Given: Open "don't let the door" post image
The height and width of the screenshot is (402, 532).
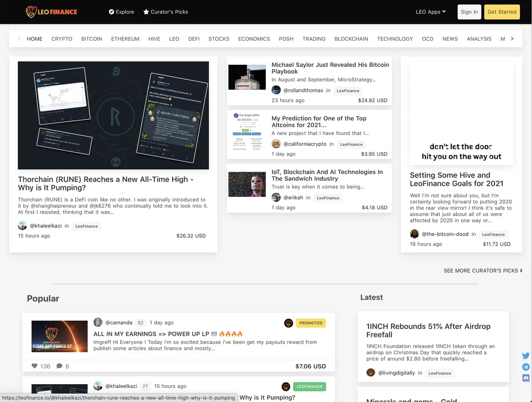Looking at the screenshot, I should tap(461, 114).
